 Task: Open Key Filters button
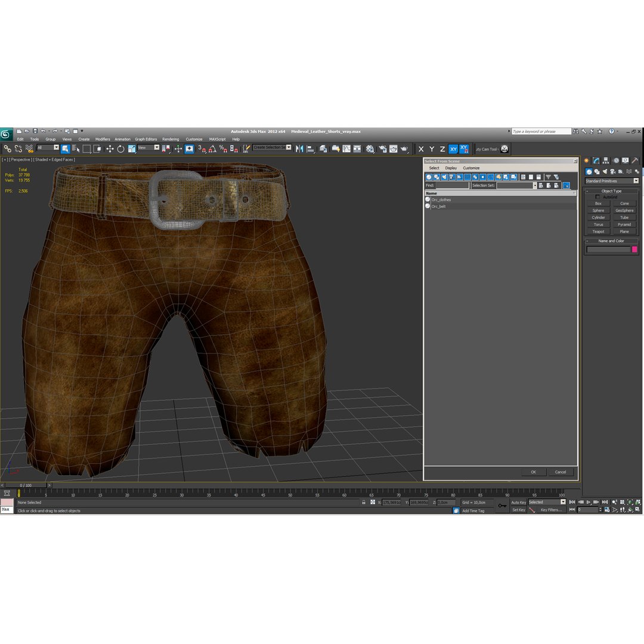click(x=551, y=510)
